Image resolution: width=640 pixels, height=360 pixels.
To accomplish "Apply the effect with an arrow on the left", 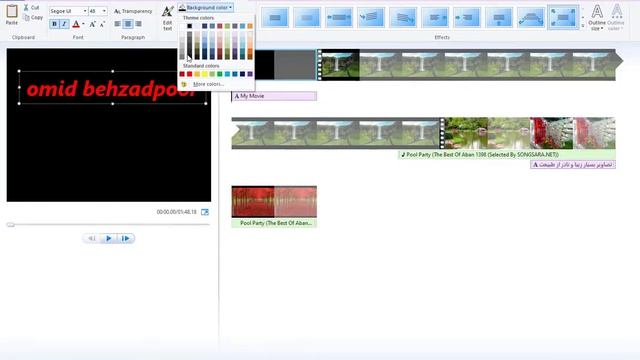I will coord(467,18).
